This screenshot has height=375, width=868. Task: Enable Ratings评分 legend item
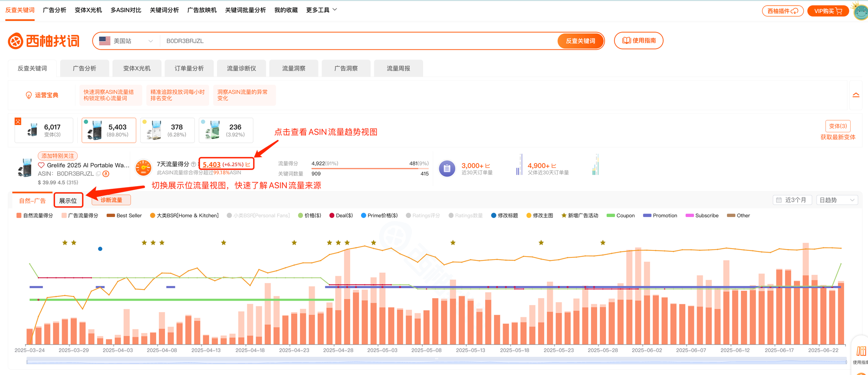tap(423, 215)
